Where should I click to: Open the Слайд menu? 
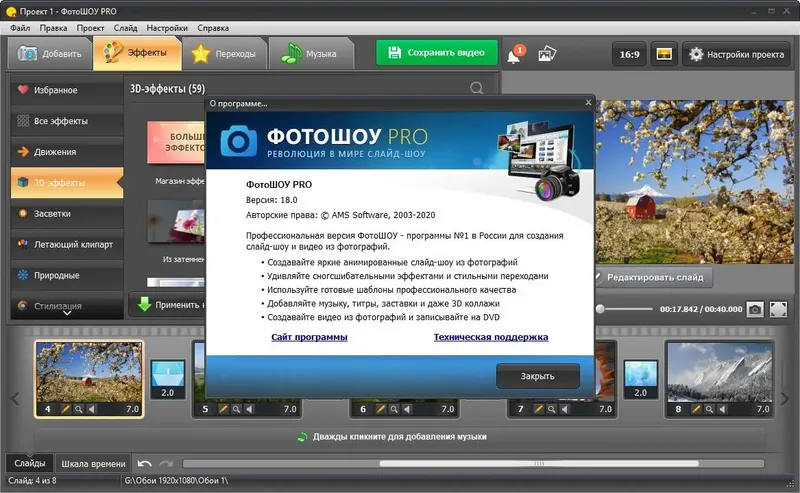pos(126,28)
